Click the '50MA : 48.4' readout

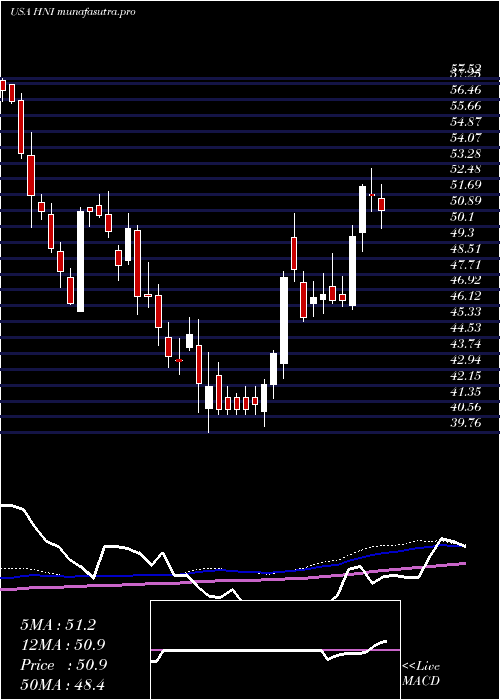tap(63, 685)
